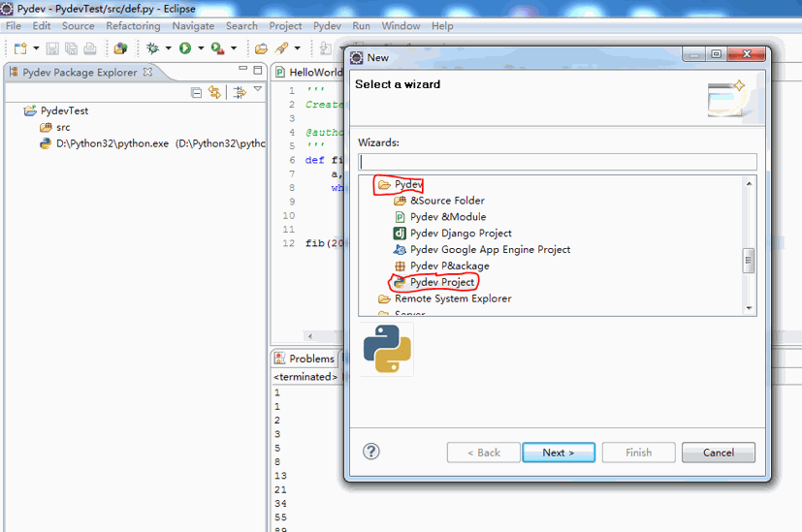Click the Back button

pyautogui.click(x=483, y=453)
